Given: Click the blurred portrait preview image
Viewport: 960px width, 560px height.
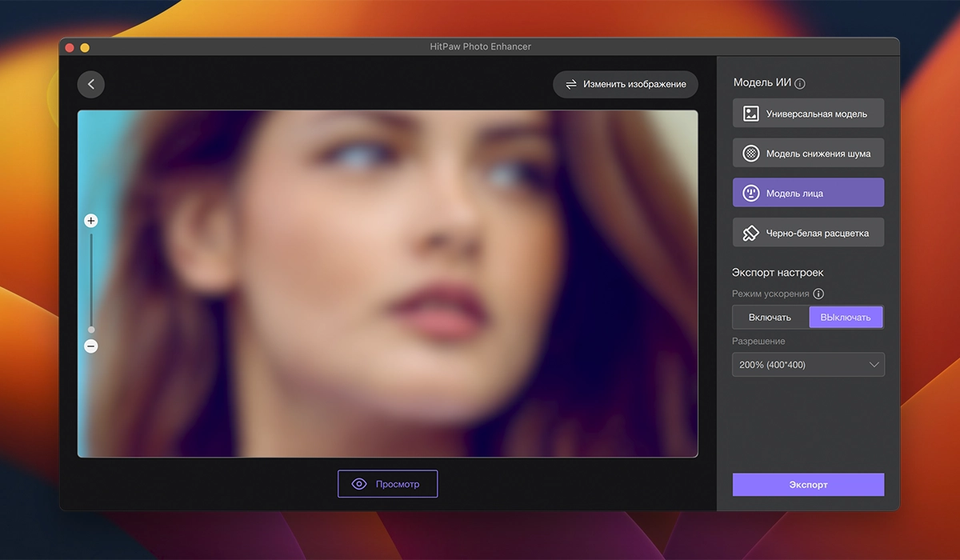Looking at the screenshot, I should (387, 284).
